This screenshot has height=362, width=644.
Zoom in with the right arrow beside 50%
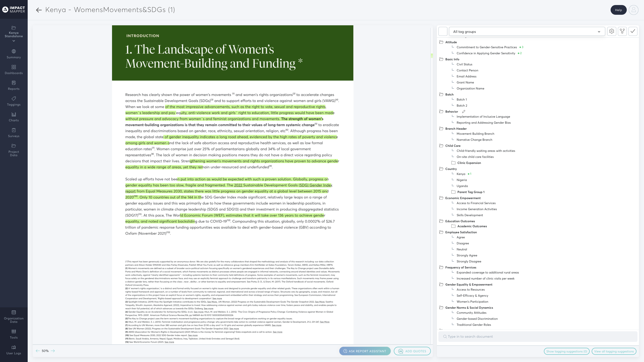pos(53,351)
